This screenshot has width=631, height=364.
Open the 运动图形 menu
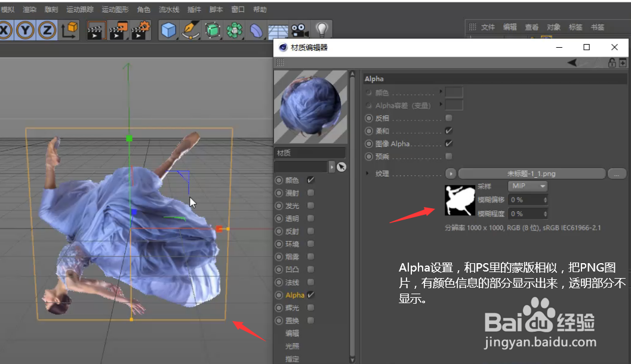point(115,10)
